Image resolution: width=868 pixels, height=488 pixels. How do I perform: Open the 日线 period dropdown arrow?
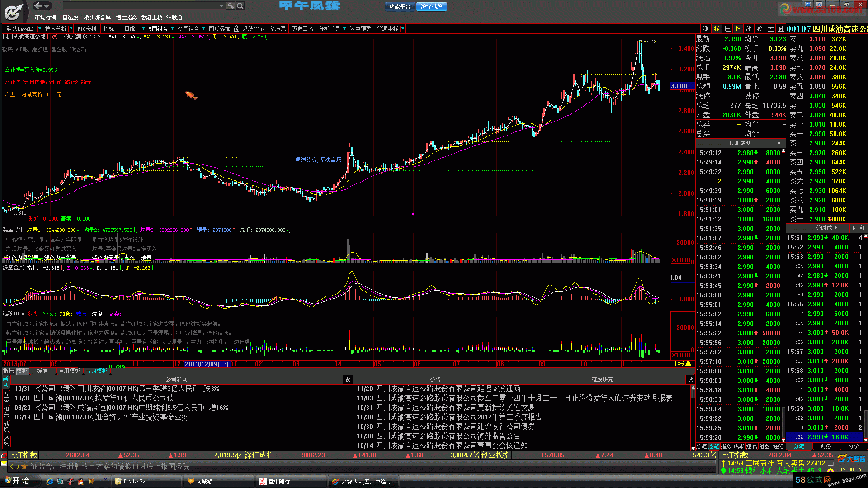pyautogui.click(x=143, y=28)
